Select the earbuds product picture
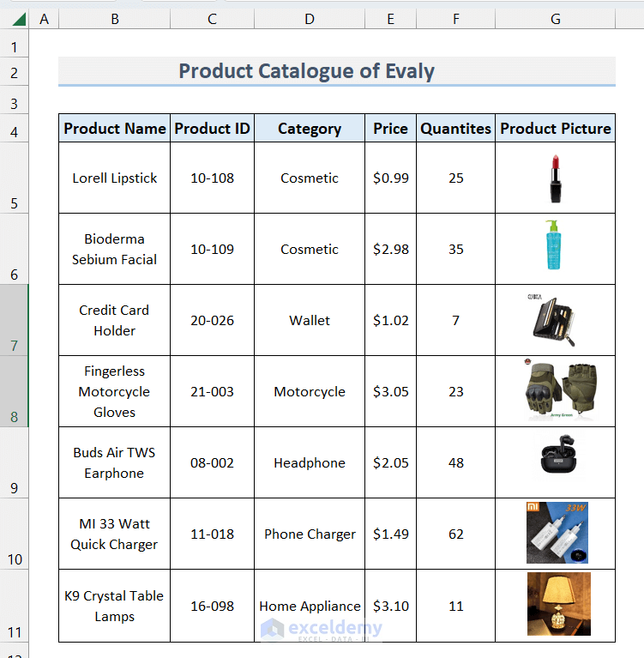This screenshot has width=644, height=658. click(x=558, y=455)
